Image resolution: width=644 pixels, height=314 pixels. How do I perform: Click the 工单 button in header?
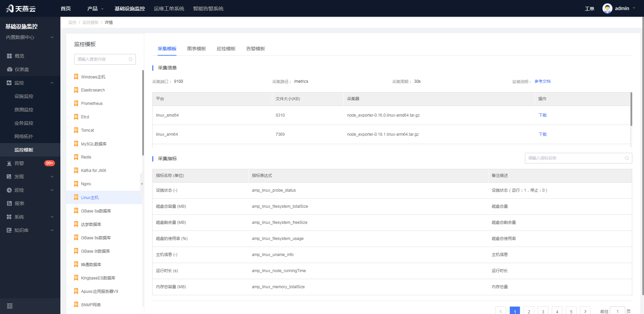pos(589,9)
